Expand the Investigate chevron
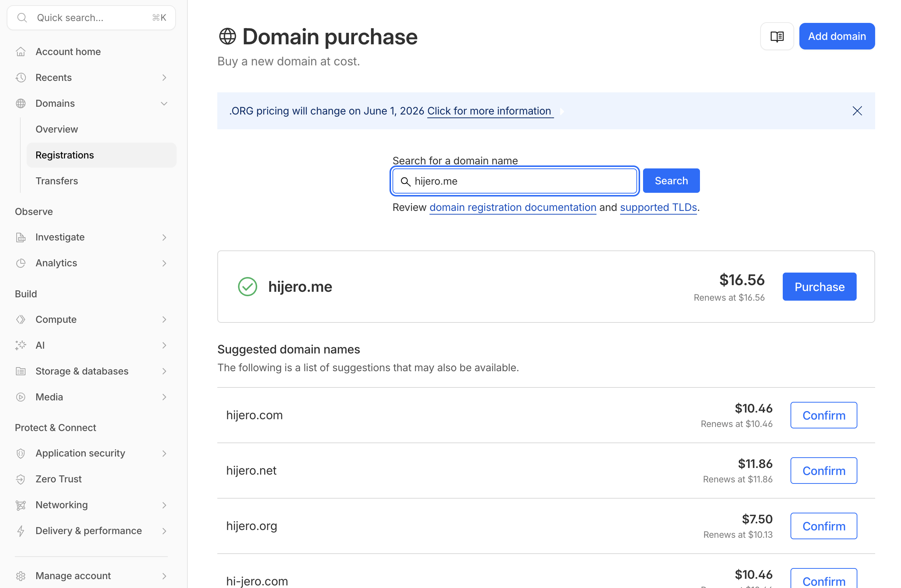 tap(164, 237)
